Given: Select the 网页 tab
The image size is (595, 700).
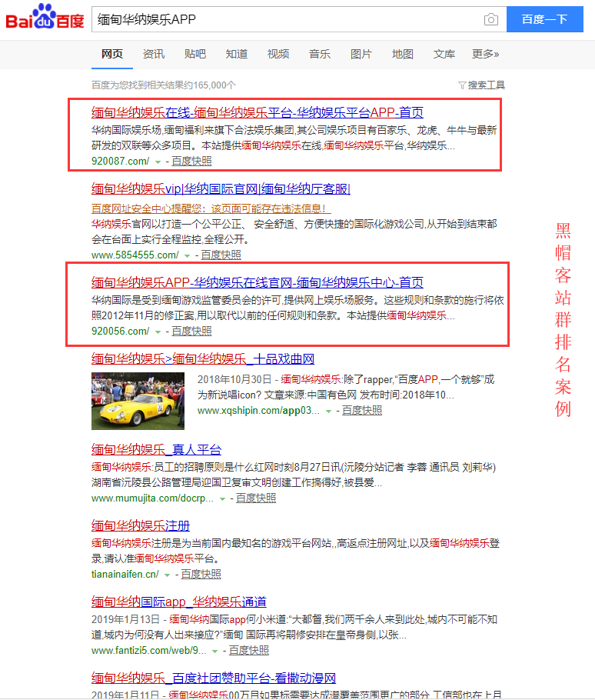Looking at the screenshot, I should [112, 54].
